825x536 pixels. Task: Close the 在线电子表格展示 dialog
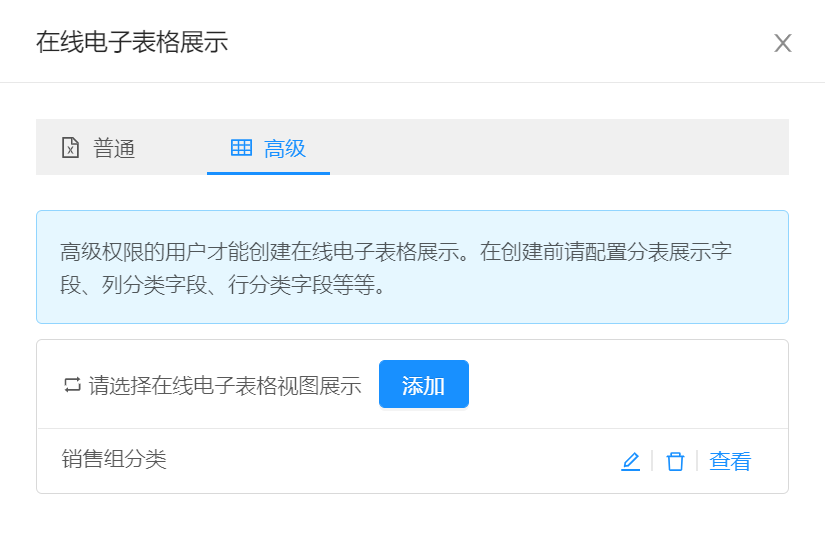782,43
